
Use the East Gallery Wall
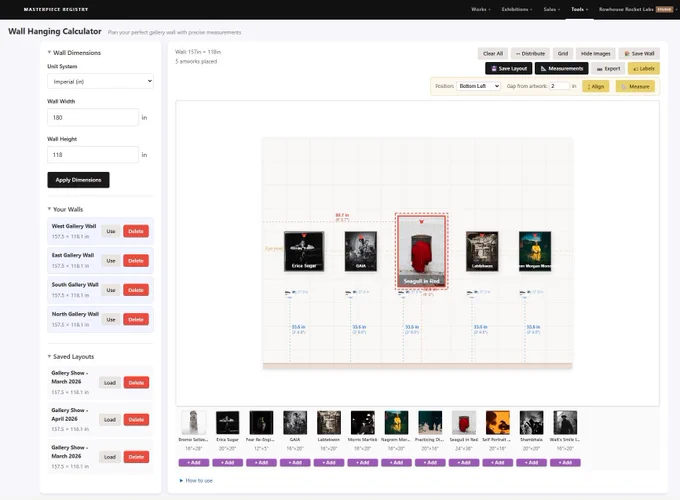point(111,261)
